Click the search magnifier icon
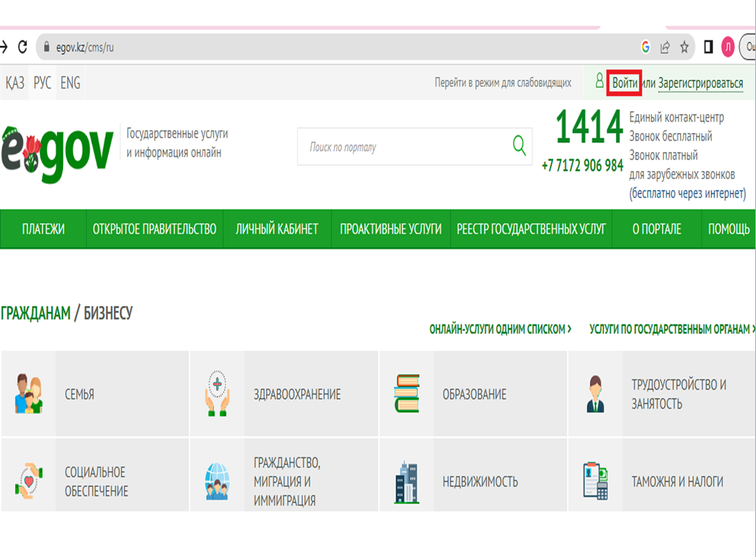The height and width of the screenshot is (557, 756). point(519,145)
